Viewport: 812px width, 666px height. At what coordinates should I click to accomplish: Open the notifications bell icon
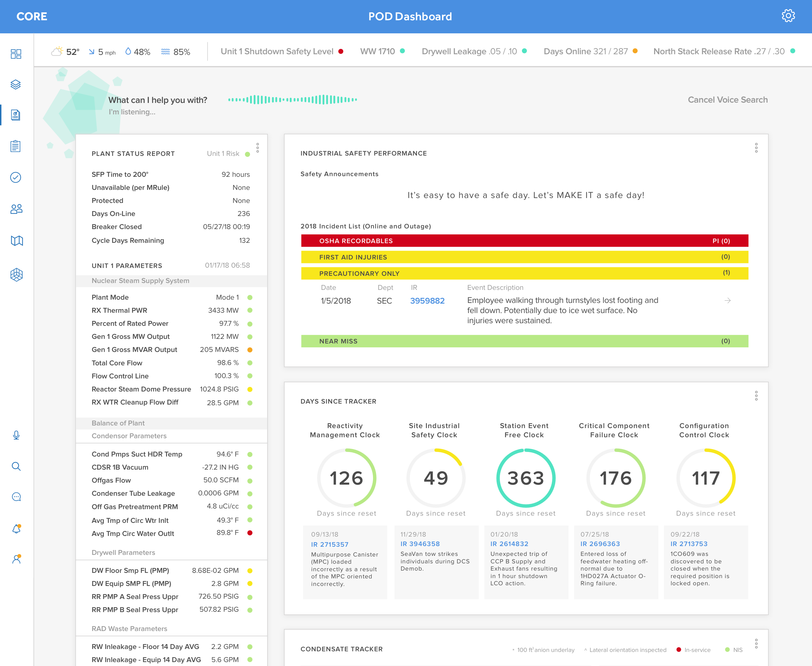[x=16, y=529]
